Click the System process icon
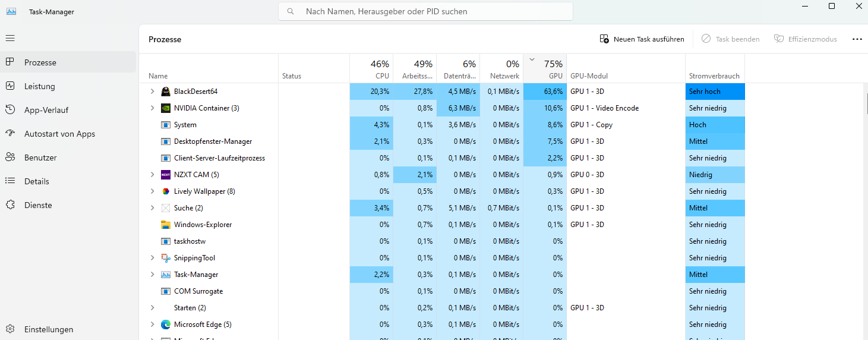This screenshot has width=868, height=340. (x=166, y=125)
